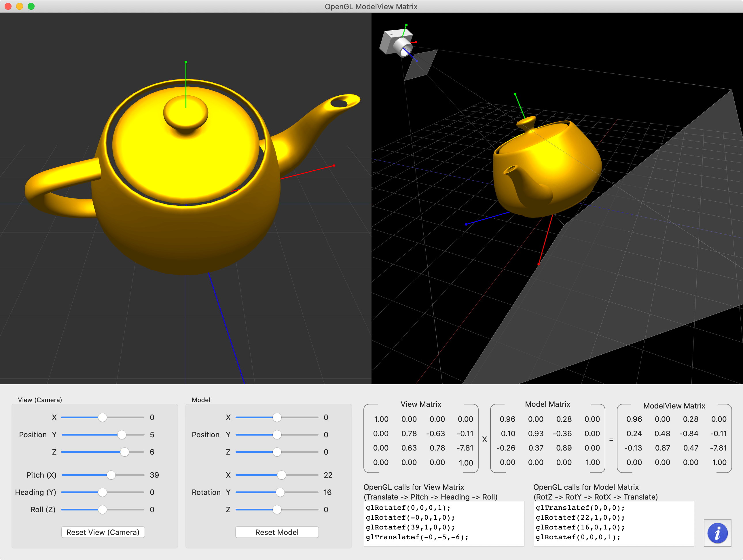Click the Roll (Z) slider in camera panel
This screenshot has height=560, width=743.
point(103,510)
